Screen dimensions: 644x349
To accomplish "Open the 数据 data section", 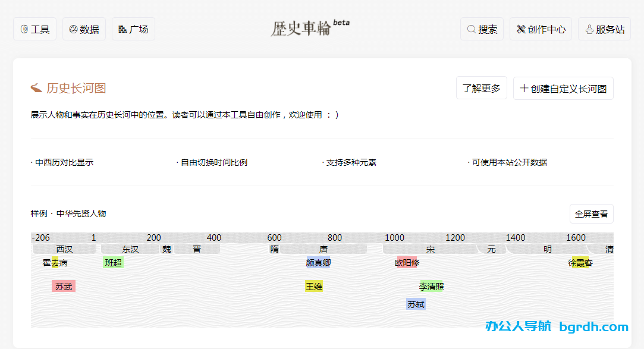I will point(84,29).
